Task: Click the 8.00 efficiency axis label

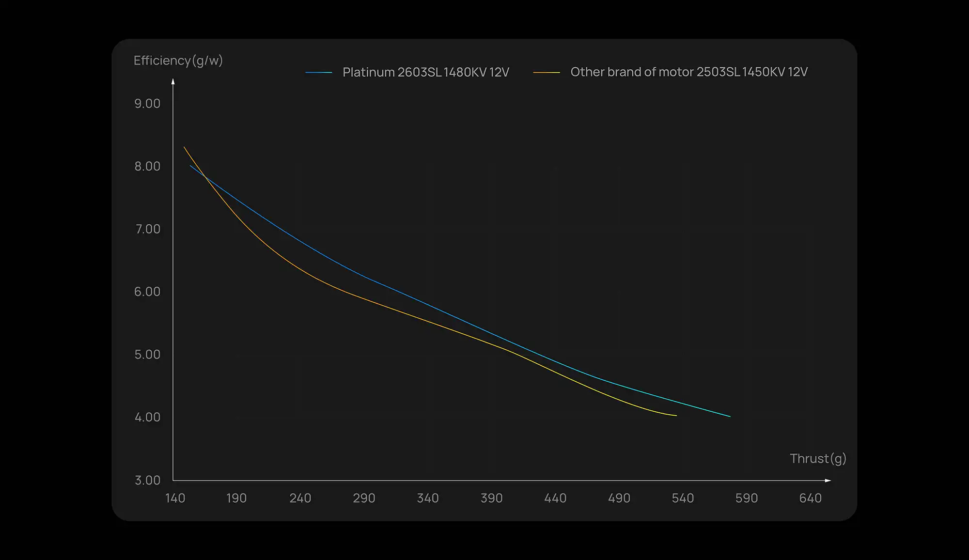Action: (x=147, y=166)
